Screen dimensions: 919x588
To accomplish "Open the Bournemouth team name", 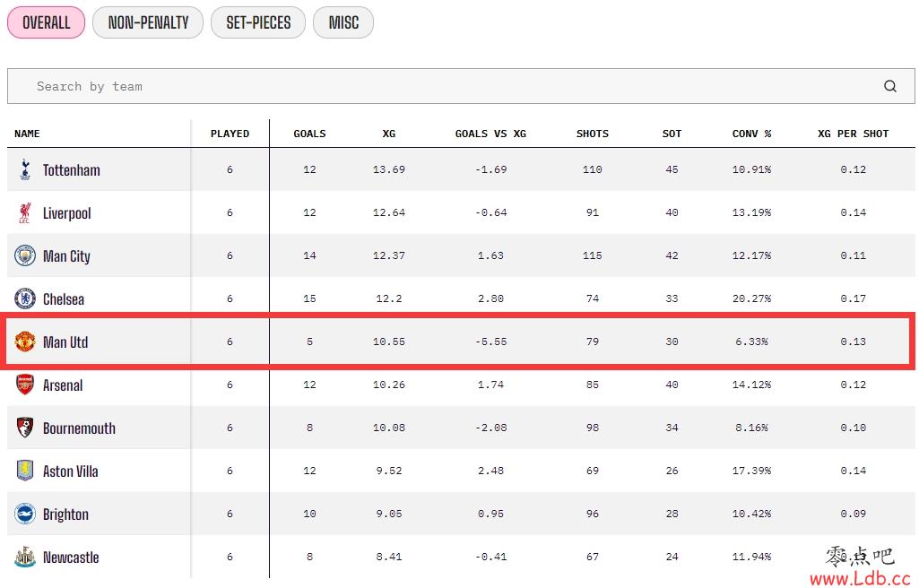I will pyautogui.click(x=79, y=428).
